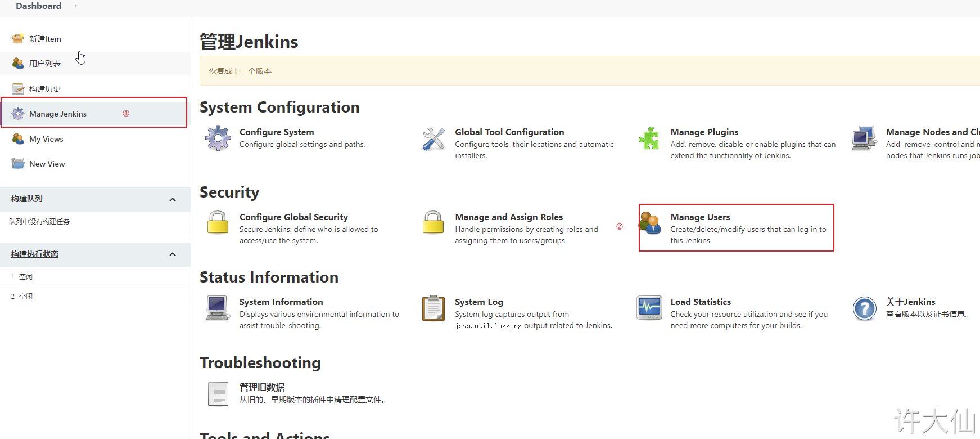The image size is (980, 439).
Task: Click the 队列中没有构建任务 message
Action: pos(39,221)
